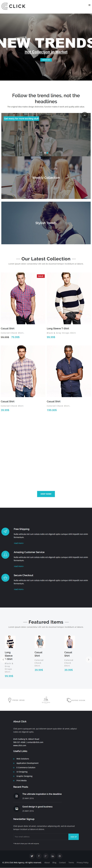
Task: Open the Weekly Collection banner
Action: (x=46, y=178)
